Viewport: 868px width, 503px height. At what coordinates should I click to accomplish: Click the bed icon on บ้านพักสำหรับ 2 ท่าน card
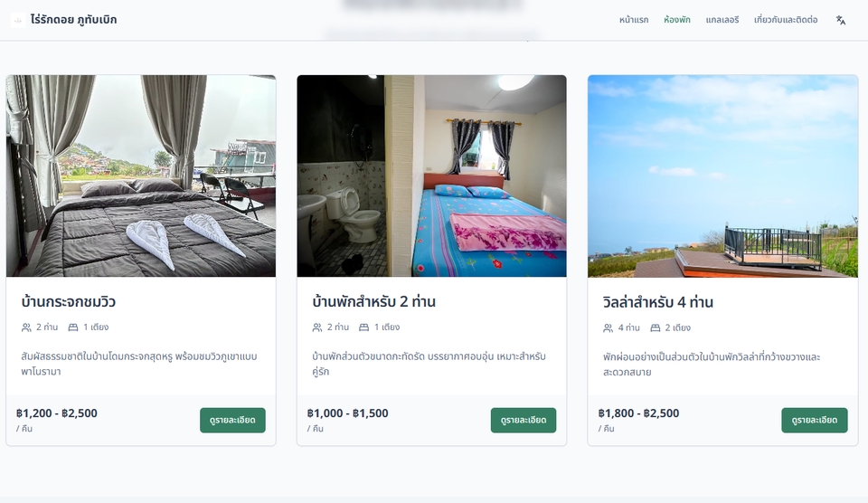(x=363, y=327)
